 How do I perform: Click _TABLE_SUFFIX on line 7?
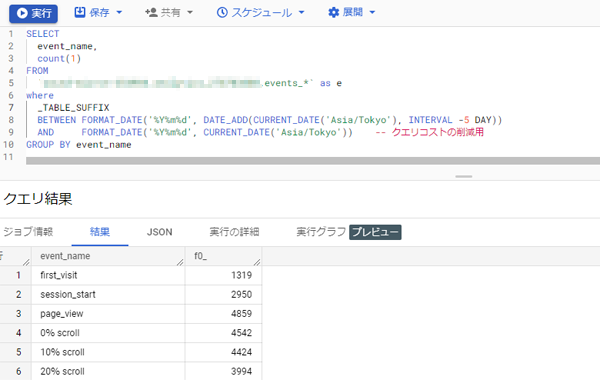[x=73, y=108]
